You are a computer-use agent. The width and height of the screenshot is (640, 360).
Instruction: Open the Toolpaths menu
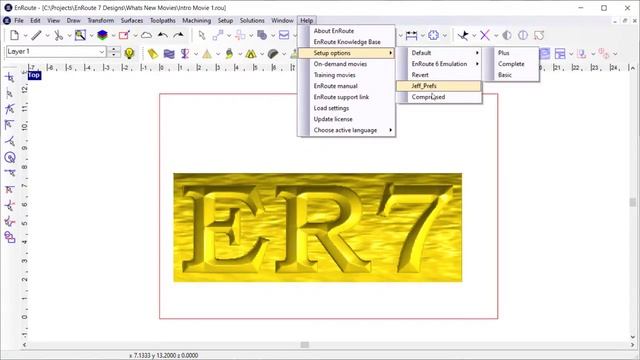pos(162,20)
